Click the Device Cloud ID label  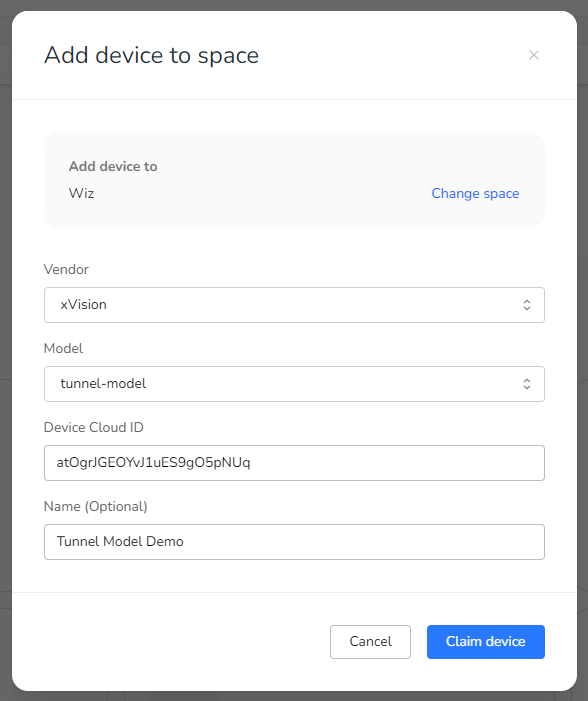[93, 427]
